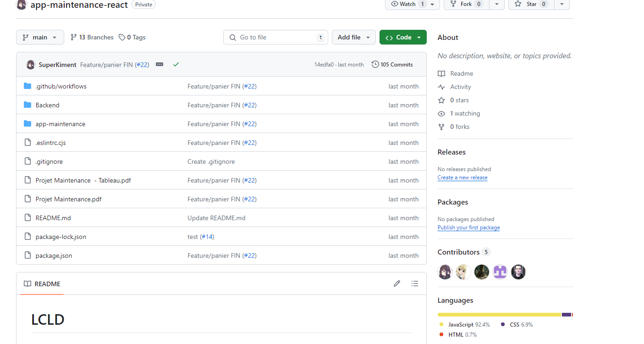644x344 pixels.
Task: Click the CSS purple segment of language bar
Action: click(x=567, y=315)
